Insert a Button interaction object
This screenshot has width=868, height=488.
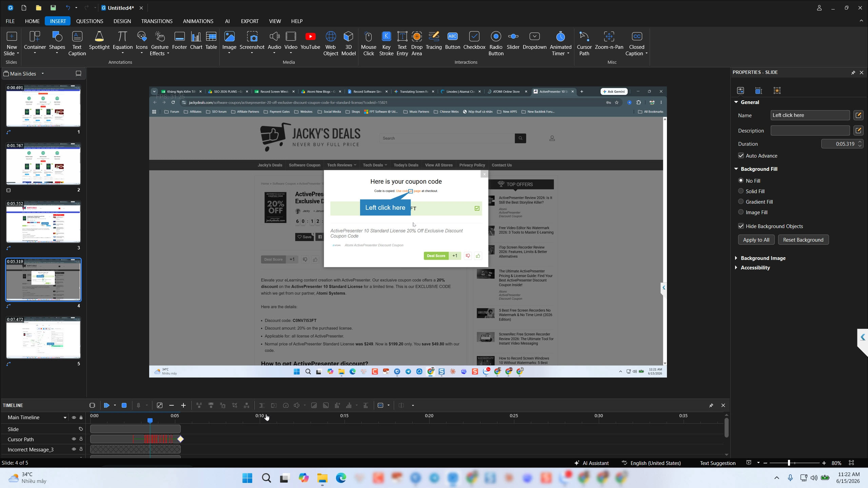click(x=453, y=41)
